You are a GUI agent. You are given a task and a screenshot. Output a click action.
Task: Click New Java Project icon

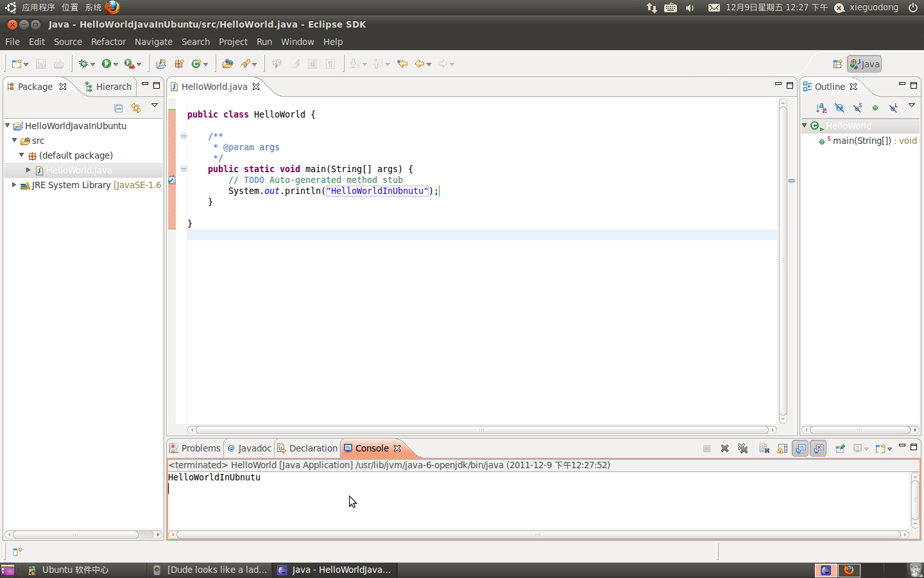click(x=161, y=64)
